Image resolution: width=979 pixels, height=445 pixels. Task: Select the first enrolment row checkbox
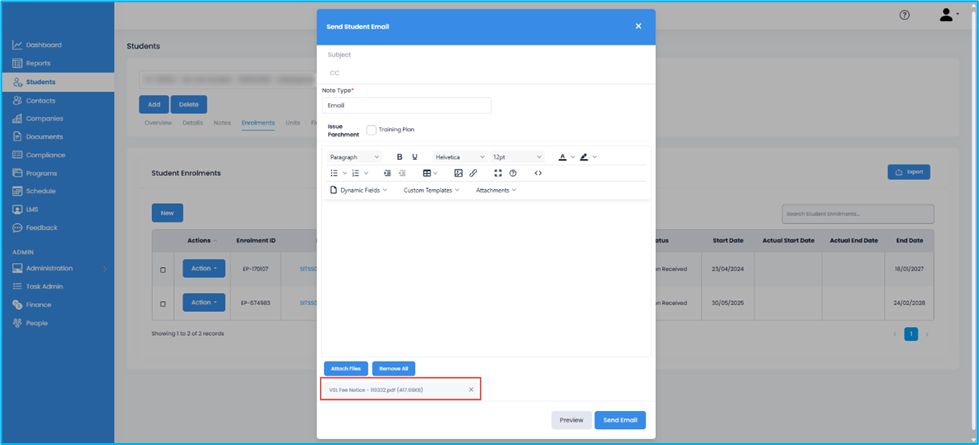pyautogui.click(x=163, y=269)
